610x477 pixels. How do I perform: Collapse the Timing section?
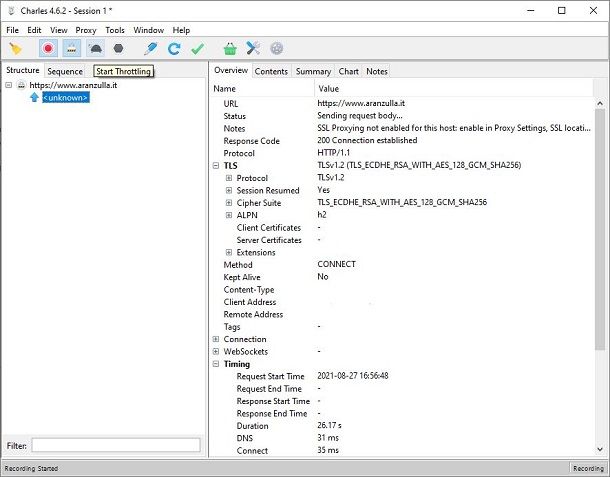tap(216, 364)
